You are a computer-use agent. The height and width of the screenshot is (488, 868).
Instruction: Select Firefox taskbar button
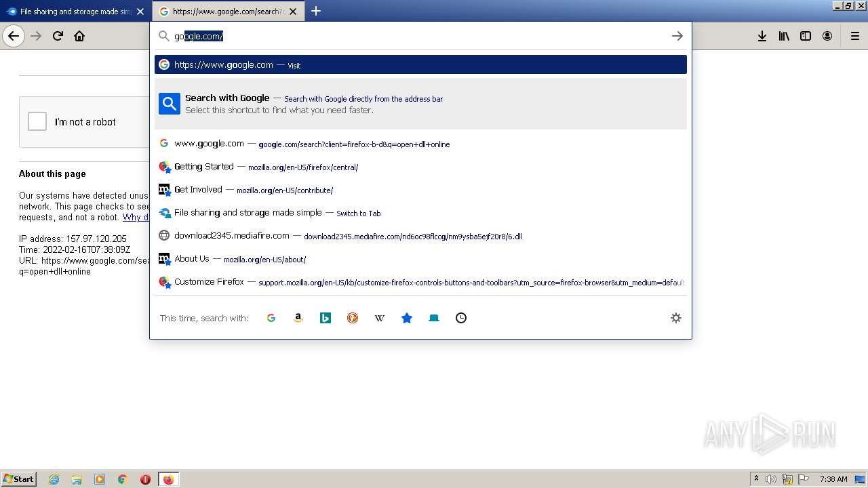pyautogui.click(x=168, y=479)
